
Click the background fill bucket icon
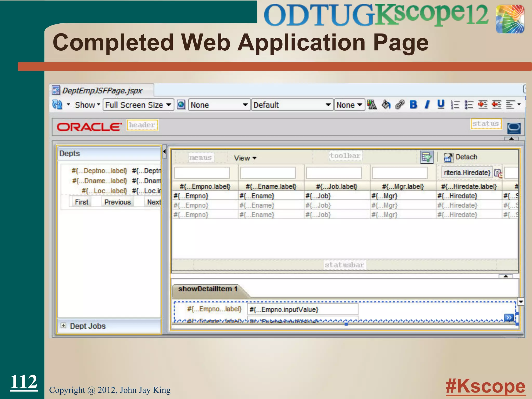click(386, 105)
